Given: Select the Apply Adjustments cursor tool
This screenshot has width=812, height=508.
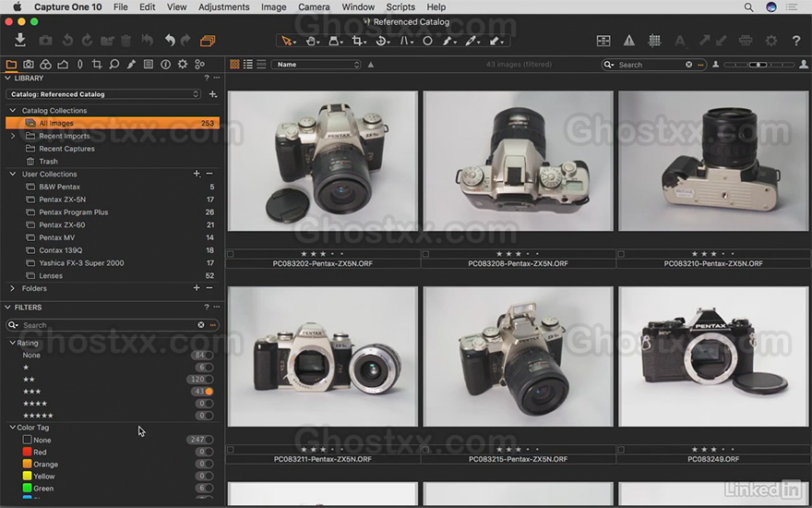Looking at the screenshot, I should pyautogui.click(x=496, y=41).
